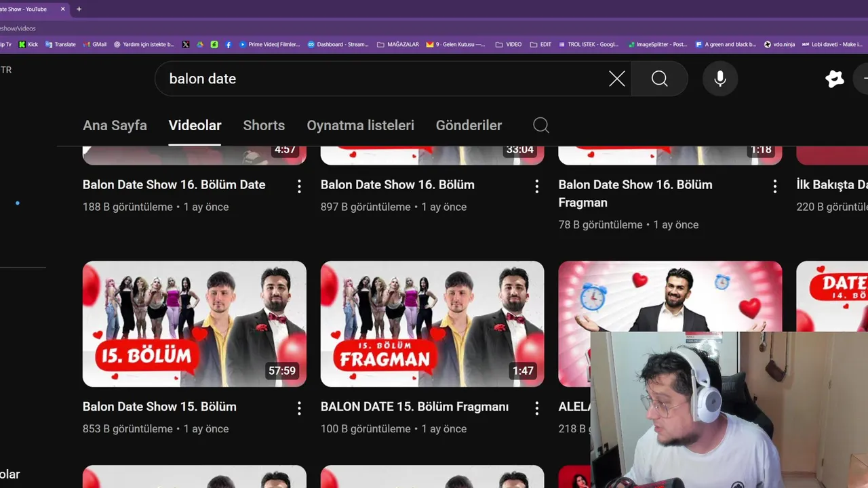
Task: Open options for Balon Date Show 16. Bölüm Date
Action: click(x=299, y=186)
